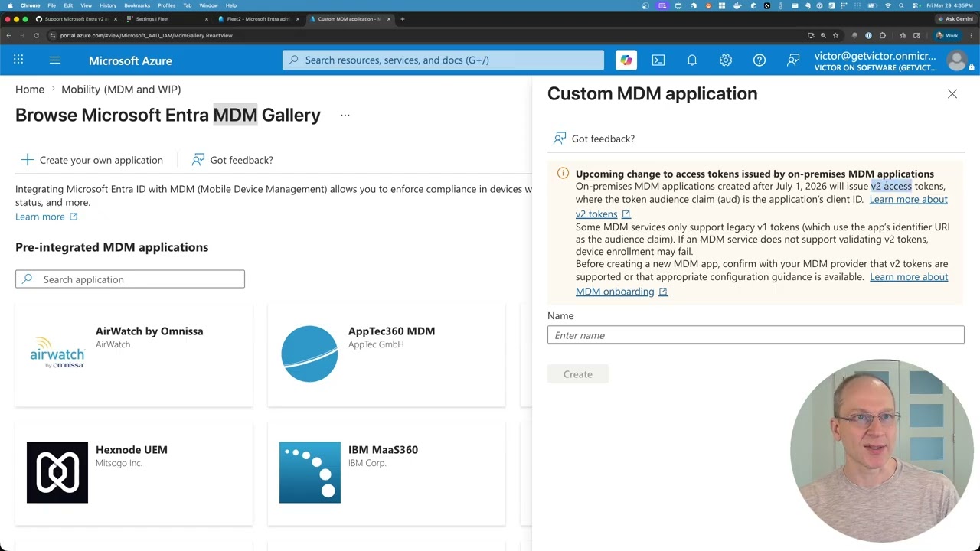Viewport: 980px width, 551px height.
Task: Switch to Fleet2 - Microsoft Entra admin tab
Action: [x=258, y=18]
